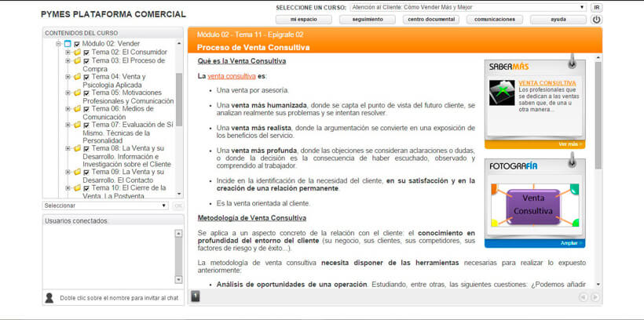Open the venta consultiva link
The width and height of the screenshot is (644, 320).
(x=232, y=76)
